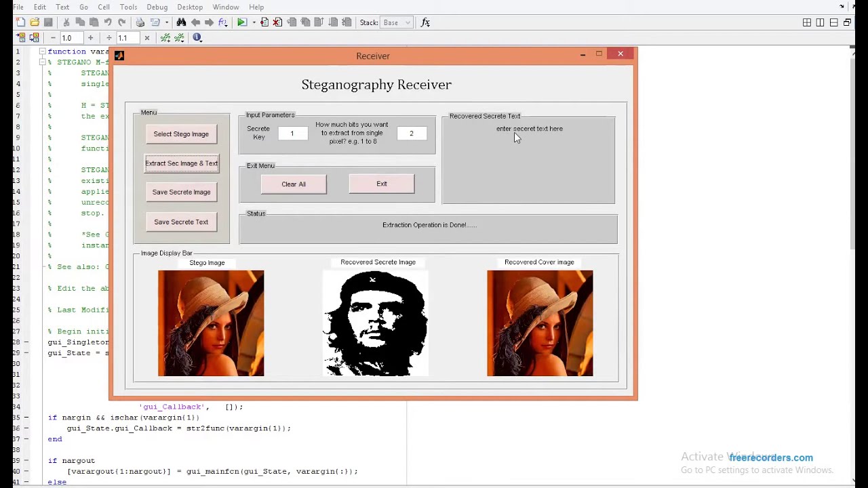Copy selection using the toolbar copy icon

click(x=80, y=22)
